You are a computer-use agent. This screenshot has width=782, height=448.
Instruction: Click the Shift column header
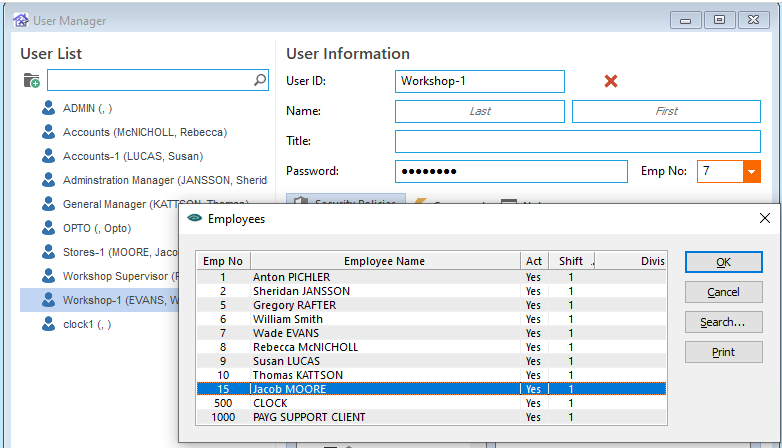(571, 261)
